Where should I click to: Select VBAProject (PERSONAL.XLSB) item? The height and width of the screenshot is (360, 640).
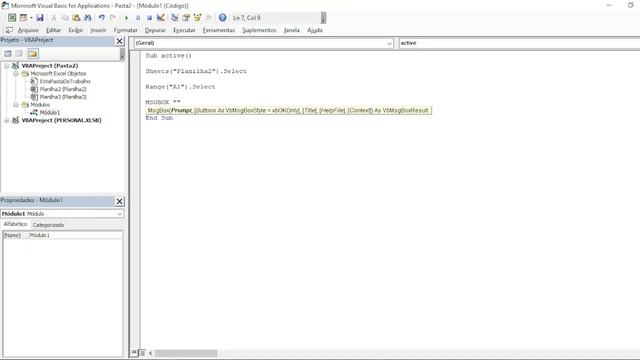61,120
